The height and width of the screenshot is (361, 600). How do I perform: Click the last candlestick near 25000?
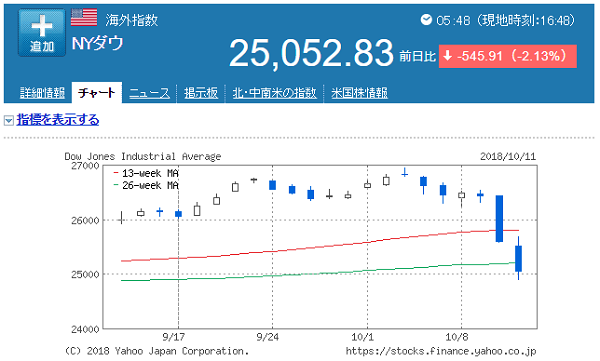[x=518, y=258]
